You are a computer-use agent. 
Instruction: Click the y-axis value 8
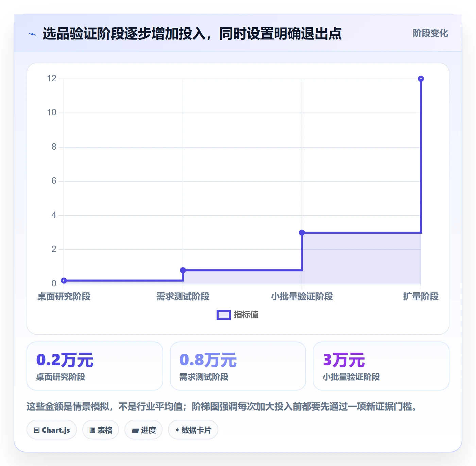pos(54,147)
